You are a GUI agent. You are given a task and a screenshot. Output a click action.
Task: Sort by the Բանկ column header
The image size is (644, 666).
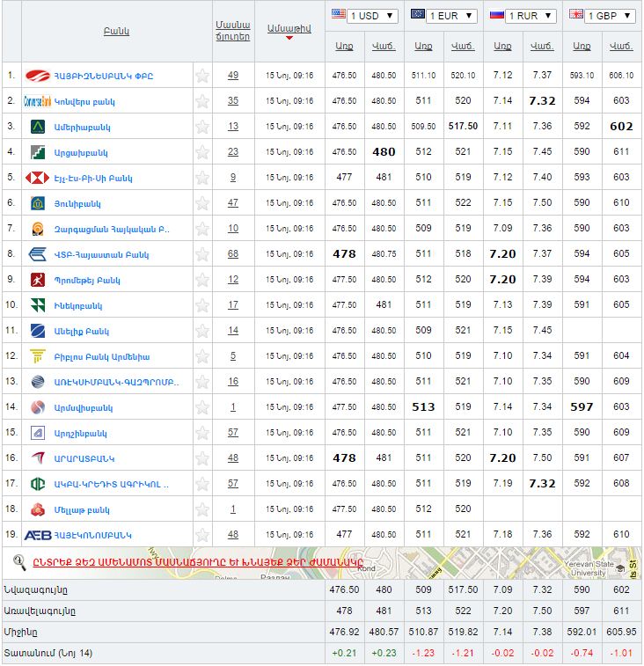(x=116, y=31)
